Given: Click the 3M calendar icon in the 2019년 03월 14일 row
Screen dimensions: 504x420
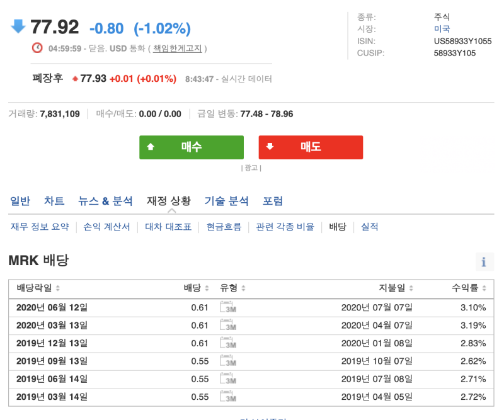Looking at the screenshot, I should (228, 396).
